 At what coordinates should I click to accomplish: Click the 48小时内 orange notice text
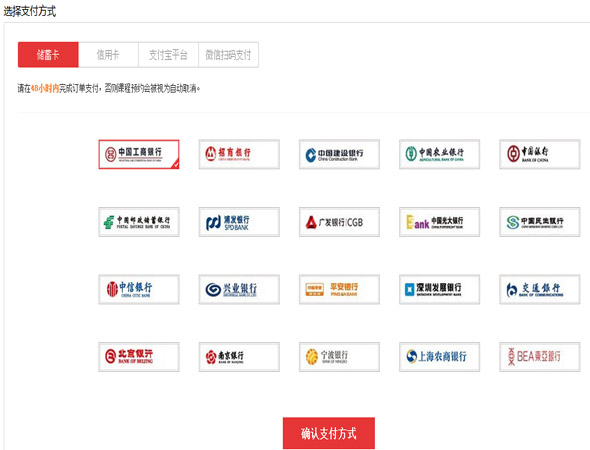point(45,88)
